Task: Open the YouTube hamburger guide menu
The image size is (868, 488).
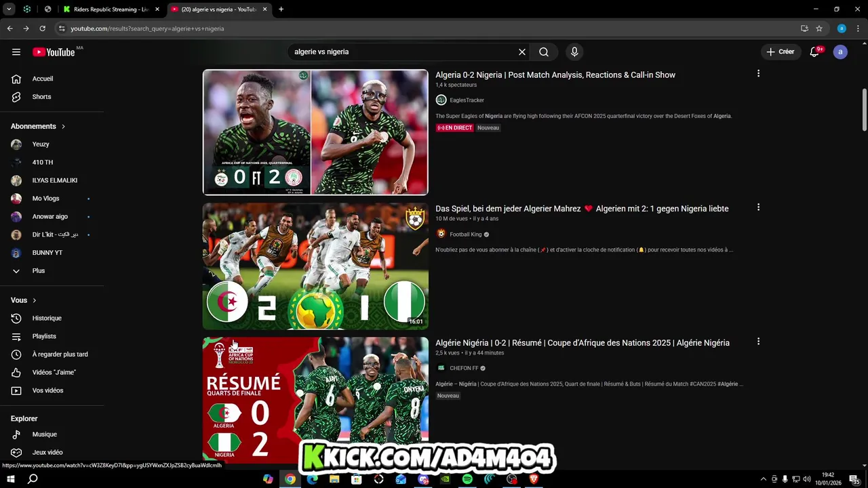Action: [x=16, y=52]
